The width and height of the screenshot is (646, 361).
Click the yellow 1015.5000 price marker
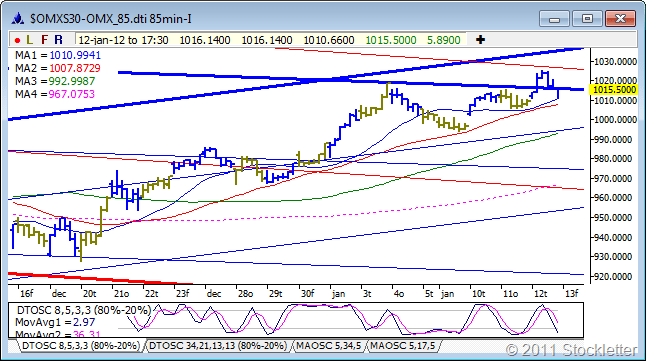[614, 90]
